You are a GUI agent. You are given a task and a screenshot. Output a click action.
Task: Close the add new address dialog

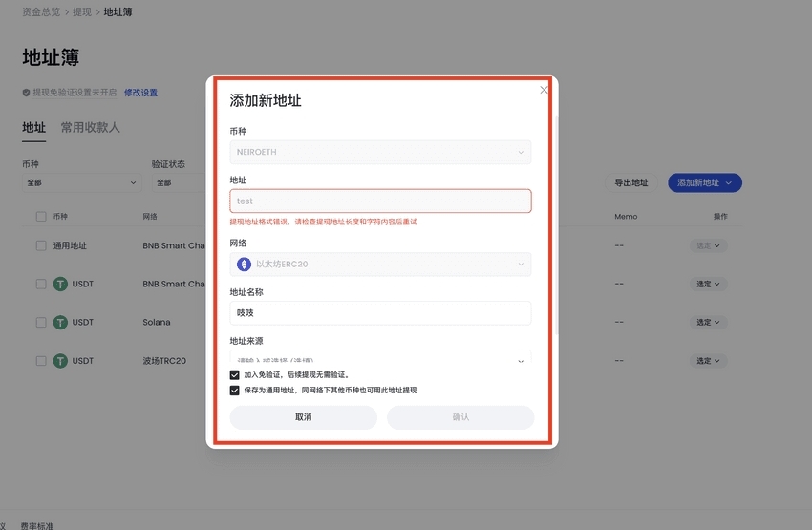point(544,90)
